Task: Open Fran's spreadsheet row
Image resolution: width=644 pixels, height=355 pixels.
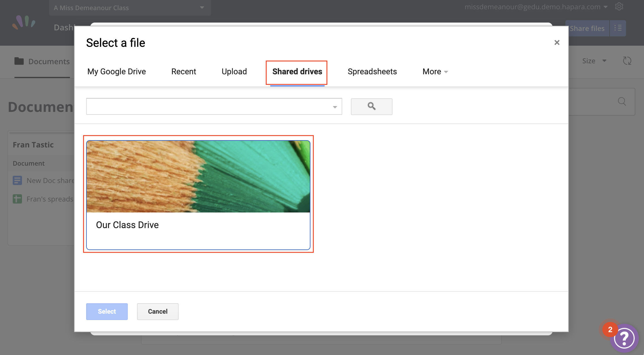Action: coord(43,199)
